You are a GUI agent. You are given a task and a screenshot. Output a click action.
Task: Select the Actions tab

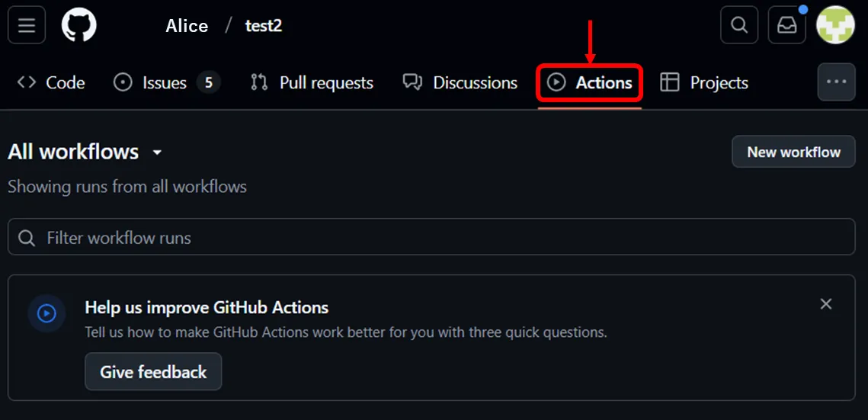point(590,82)
